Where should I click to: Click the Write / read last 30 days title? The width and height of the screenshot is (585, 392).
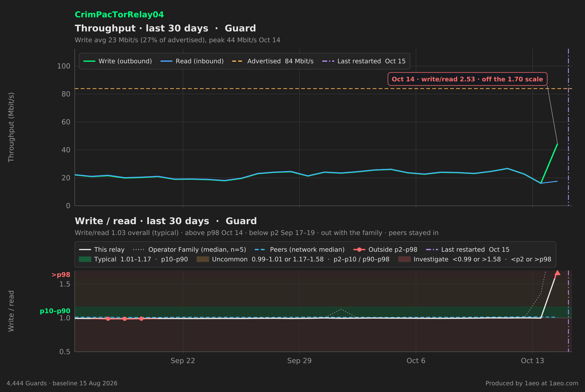click(166, 221)
